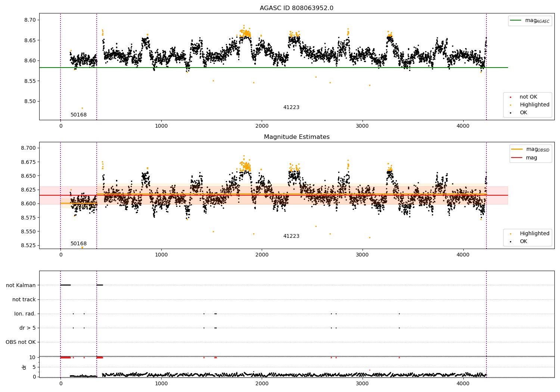Click the 41223 obsid label in top plot

coord(291,107)
